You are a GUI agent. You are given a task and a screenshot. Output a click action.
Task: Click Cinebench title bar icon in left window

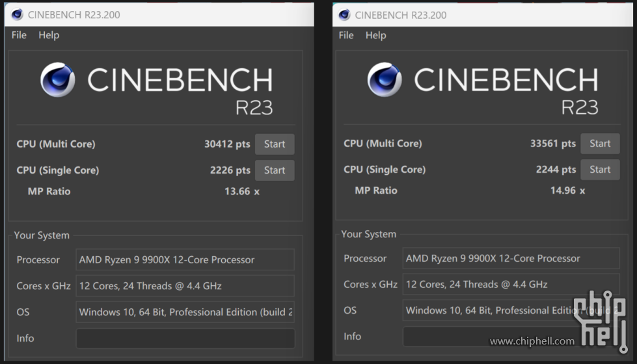point(17,14)
